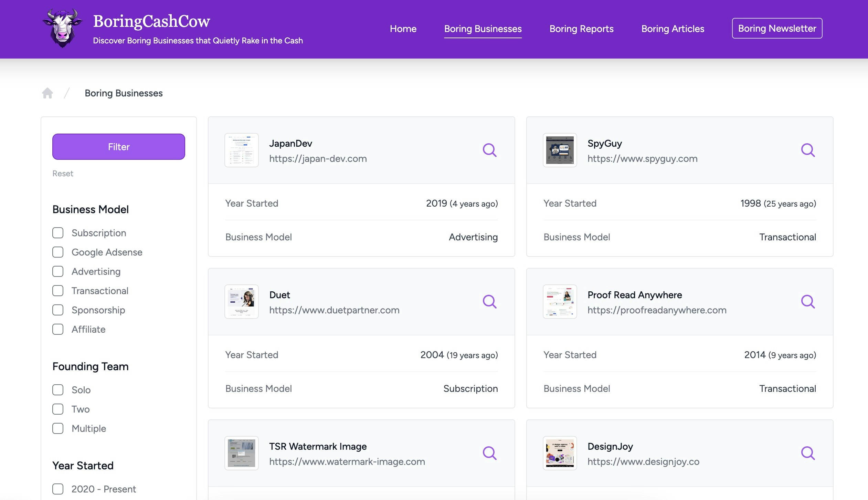Open the Proof Read Anywhere name link
The image size is (868, 500).
pos(634,295)
